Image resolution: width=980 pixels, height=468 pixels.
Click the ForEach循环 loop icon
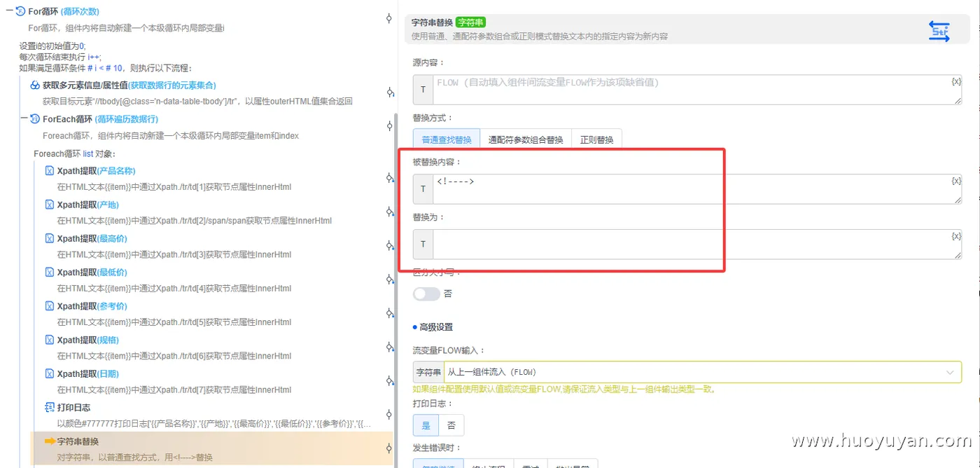pyautogui.click(x=35, y=119)
